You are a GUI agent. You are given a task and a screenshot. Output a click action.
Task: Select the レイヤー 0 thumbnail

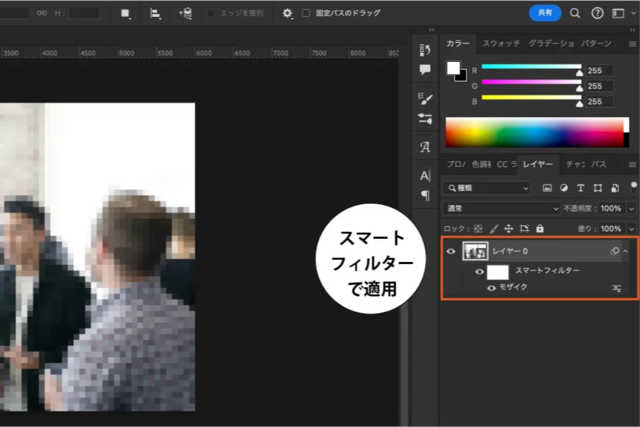tap(475, 251)
